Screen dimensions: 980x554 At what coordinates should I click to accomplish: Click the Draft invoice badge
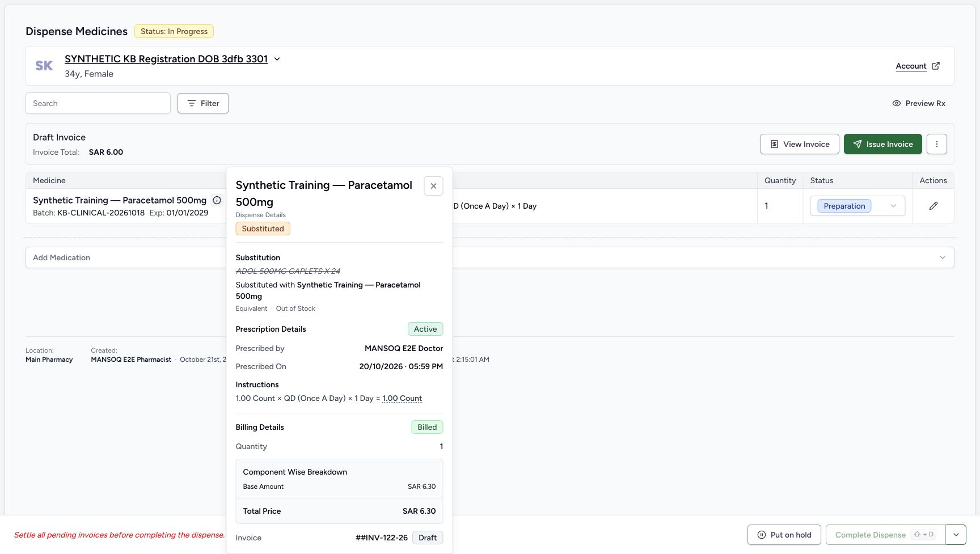[x=428, y=538]
